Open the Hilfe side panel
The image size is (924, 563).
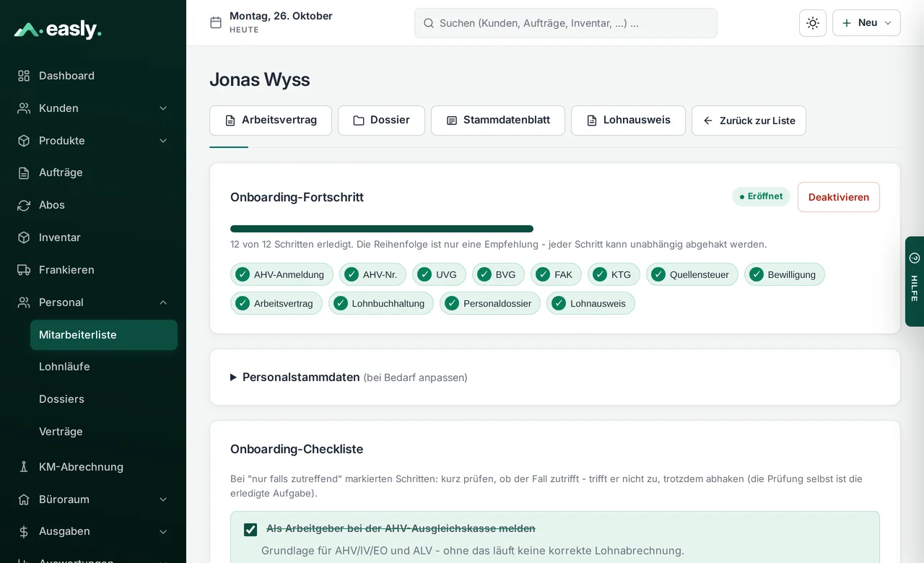(x=915, y=281)
